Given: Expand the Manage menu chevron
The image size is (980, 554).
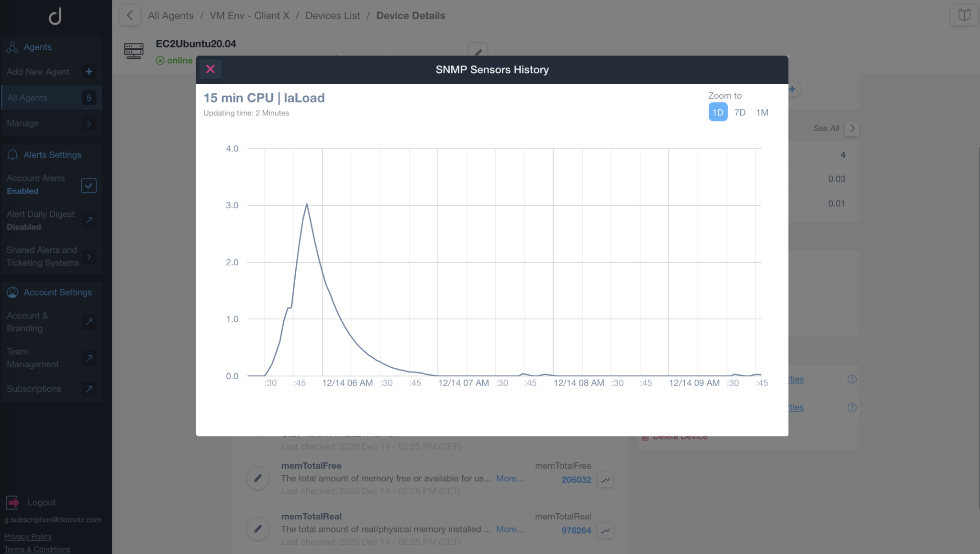Looking at the screenshot, I should pos(89,124).
